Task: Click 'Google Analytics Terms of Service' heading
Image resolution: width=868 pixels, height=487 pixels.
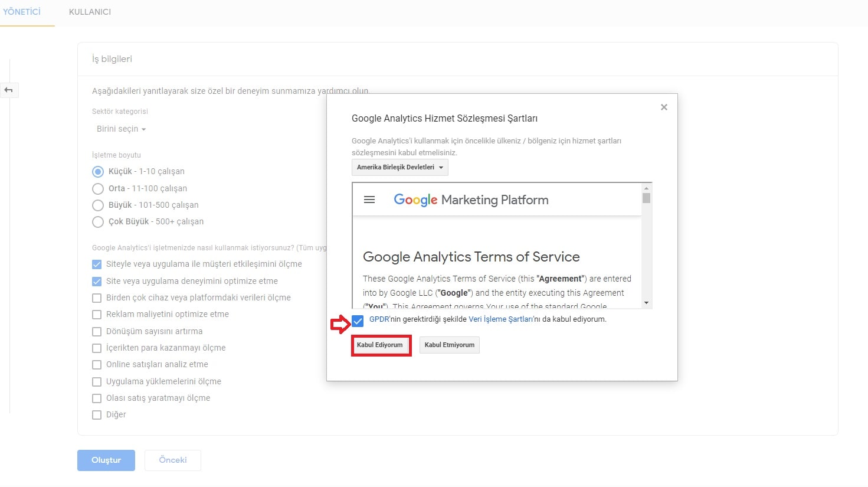Action: tap(471, 257)
